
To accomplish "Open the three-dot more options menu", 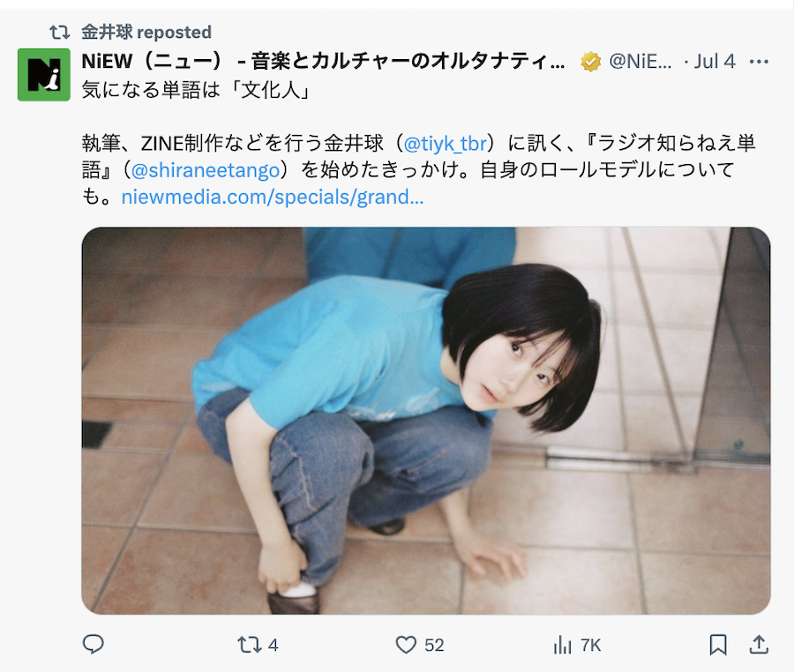I will pos(759,62).
